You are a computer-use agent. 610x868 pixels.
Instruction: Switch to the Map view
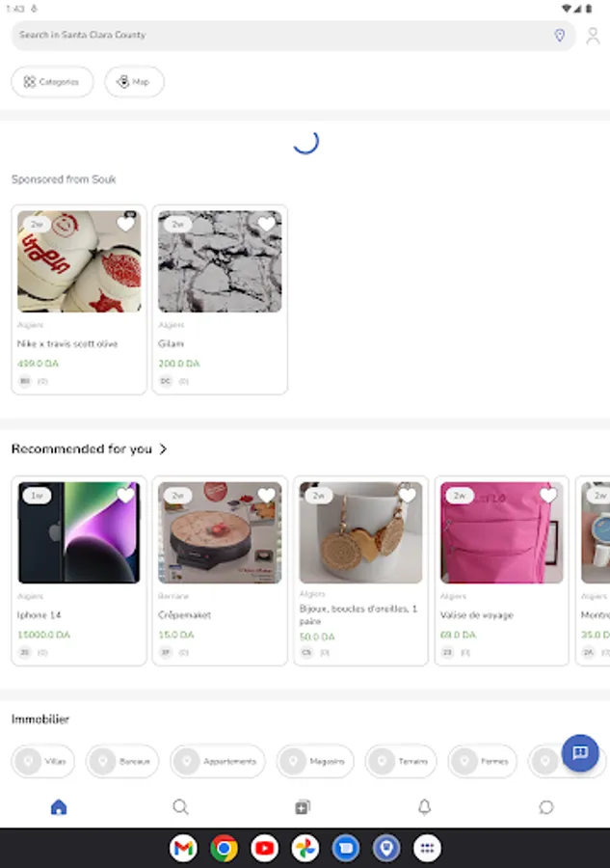(134, 82)
